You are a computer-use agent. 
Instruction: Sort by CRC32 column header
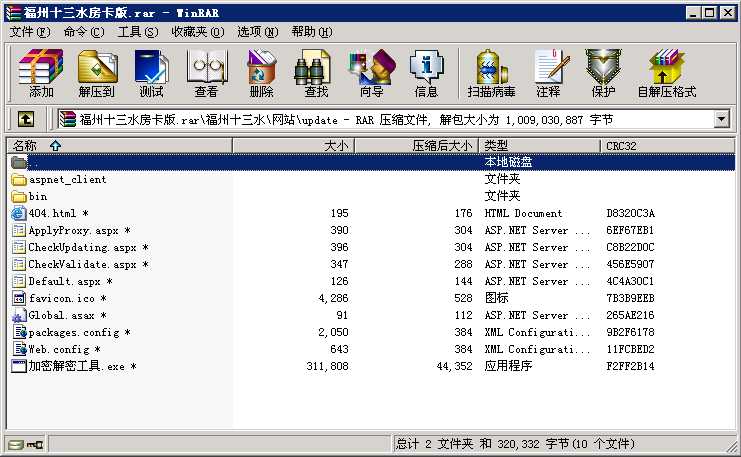[667, 146]
